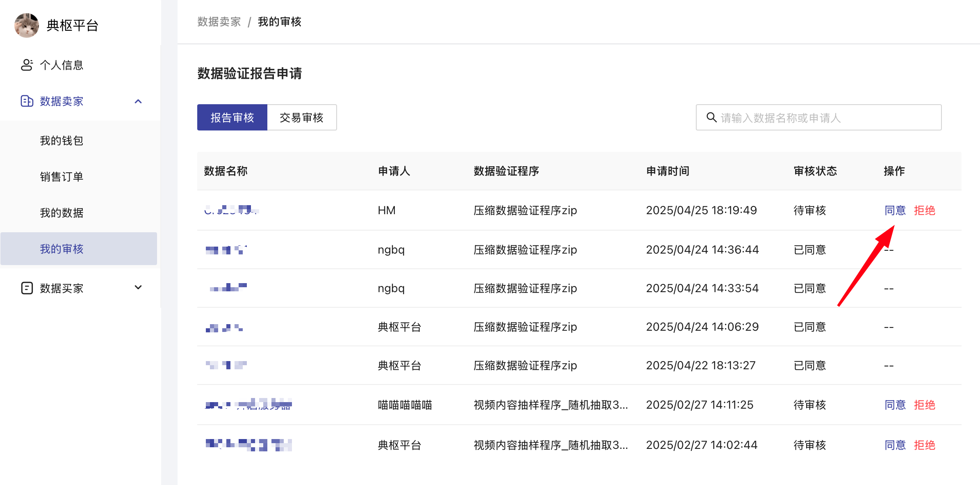The image size is (980, 485).
Task: Switch to 报告审核 tab
Action: (232, 118)
